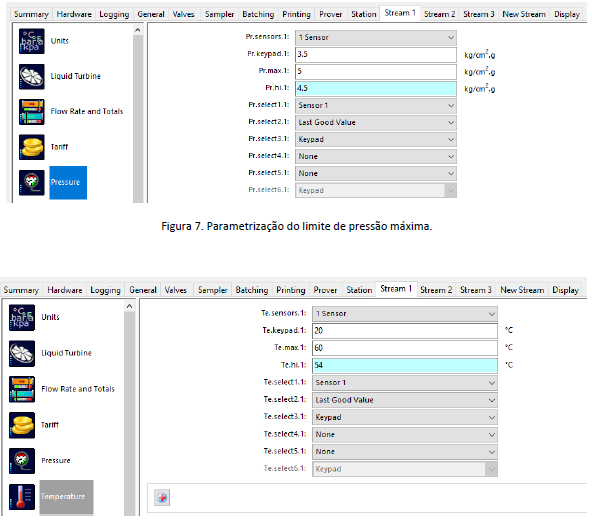Open the New Stream tab in lower window
Image resolution: width=592 pixels, height=520 pixels.
pos(522,290)
